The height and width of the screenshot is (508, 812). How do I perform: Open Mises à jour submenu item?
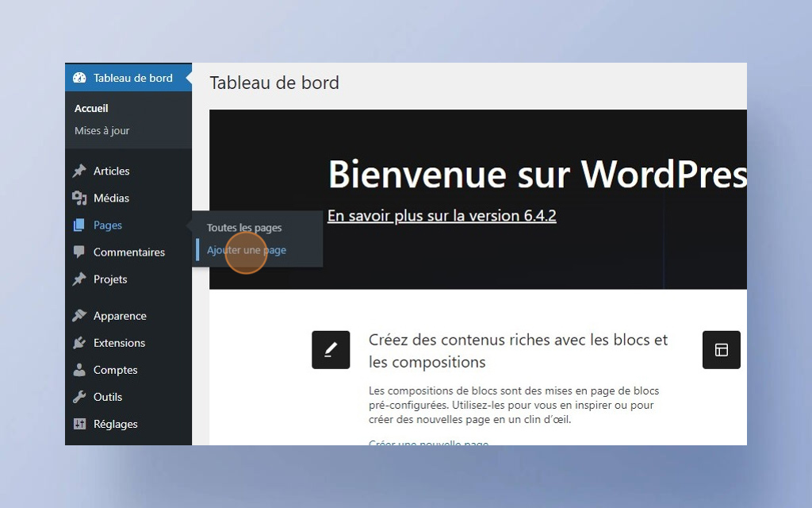[102, 131]
